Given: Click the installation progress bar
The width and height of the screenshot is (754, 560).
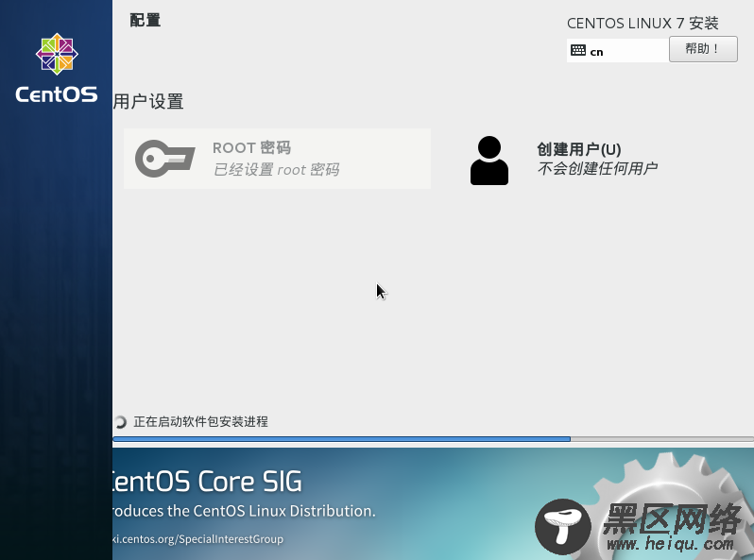Looking at the screenshot, I should coord(433,439).
